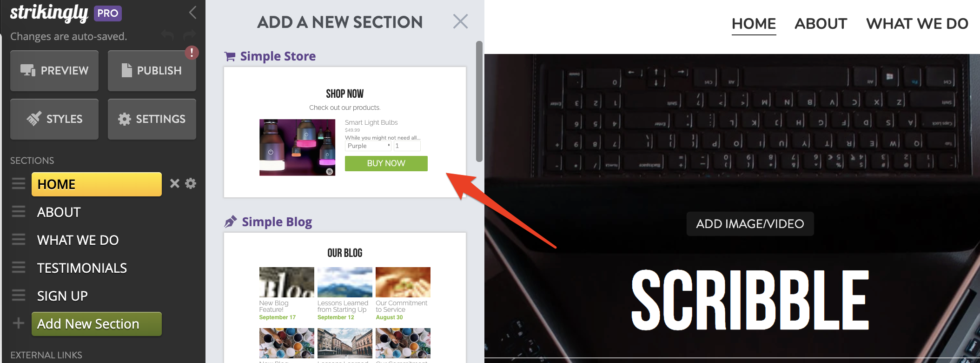The image size is (980, 363).
Task: Open the Purple color dropdown in store preview
Action: point(369,146)
